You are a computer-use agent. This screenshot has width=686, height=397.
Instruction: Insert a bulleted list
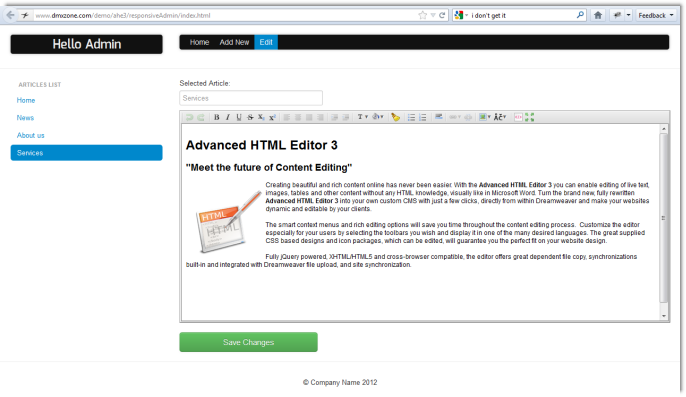point(411,117)
